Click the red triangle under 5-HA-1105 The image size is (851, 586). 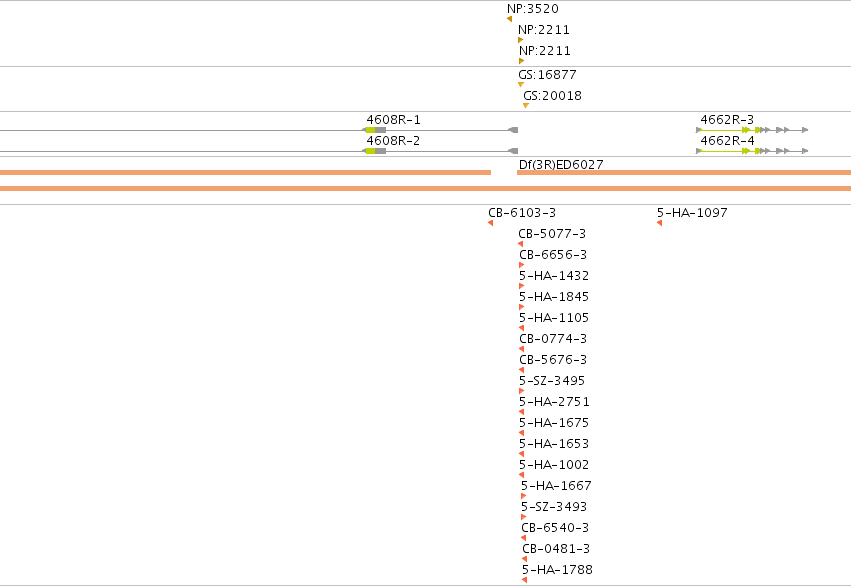(x=522, y=328)
